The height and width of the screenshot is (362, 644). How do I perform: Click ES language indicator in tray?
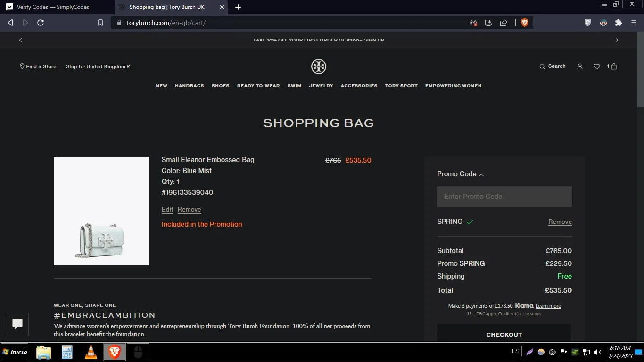[515, 352]
